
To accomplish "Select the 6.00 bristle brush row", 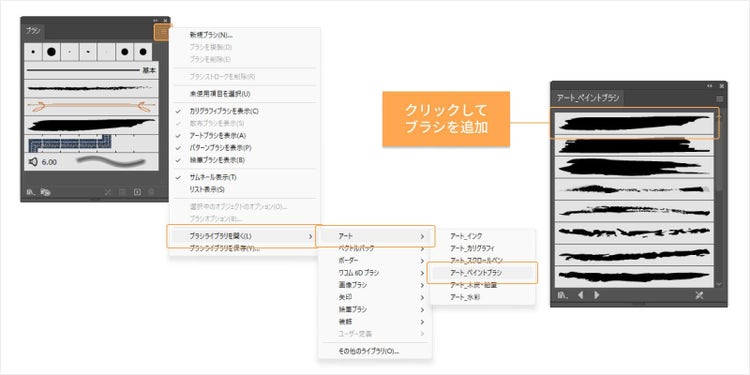I will coord(91,162).
